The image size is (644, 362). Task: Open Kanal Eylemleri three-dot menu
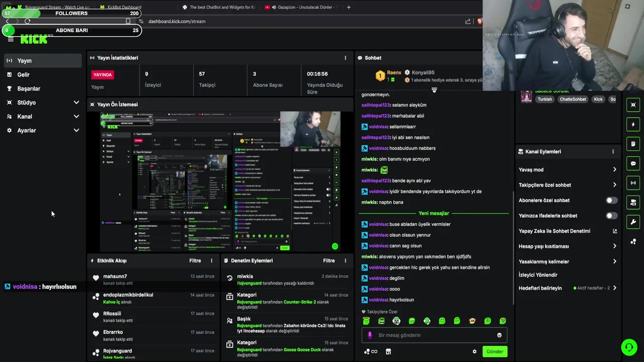coord(613,152)
